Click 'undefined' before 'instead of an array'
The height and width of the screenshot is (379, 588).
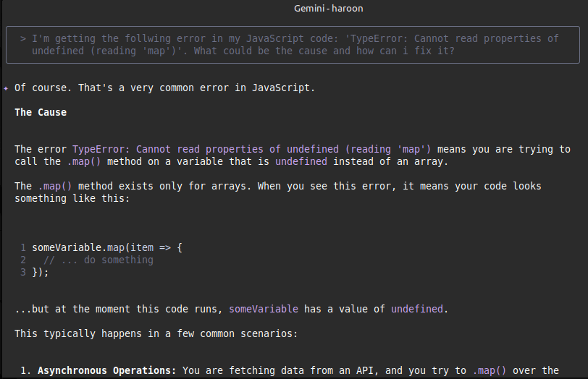coord(301,161)
